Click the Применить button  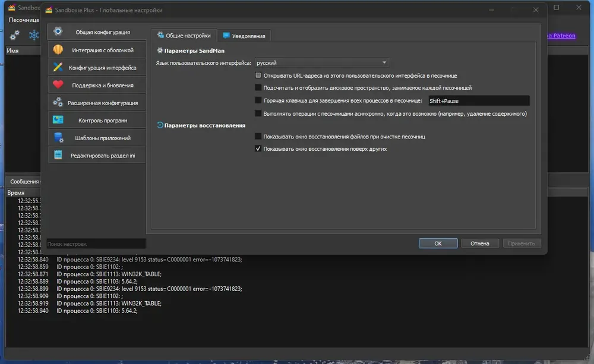point(522,243)
